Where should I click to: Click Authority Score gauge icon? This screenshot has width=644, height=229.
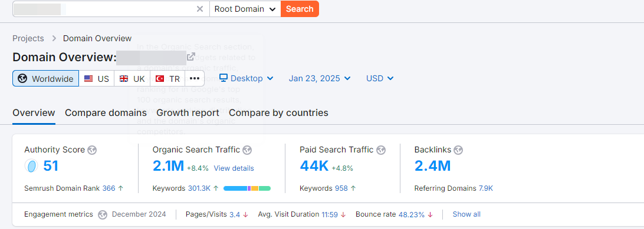coord(31,166)
